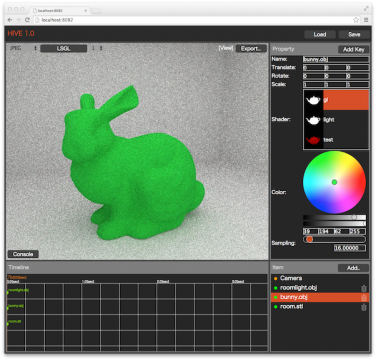Image resolution: width=376 pixels, height=360 pixels.
Task: Select the gi shader entry
Action: [x=336, y=100]
